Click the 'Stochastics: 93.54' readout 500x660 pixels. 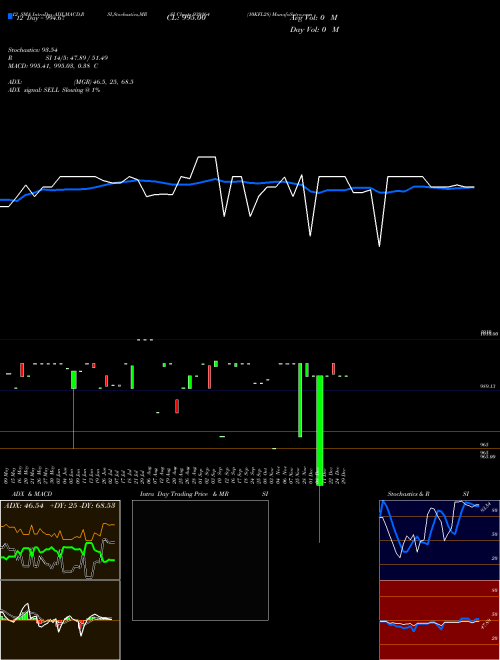(x=32, y=50)
